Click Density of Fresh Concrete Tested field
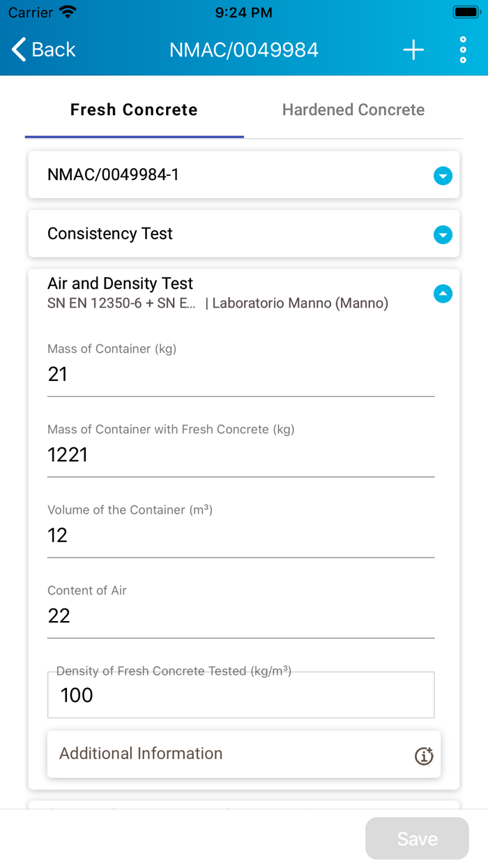 click(241, 696)
